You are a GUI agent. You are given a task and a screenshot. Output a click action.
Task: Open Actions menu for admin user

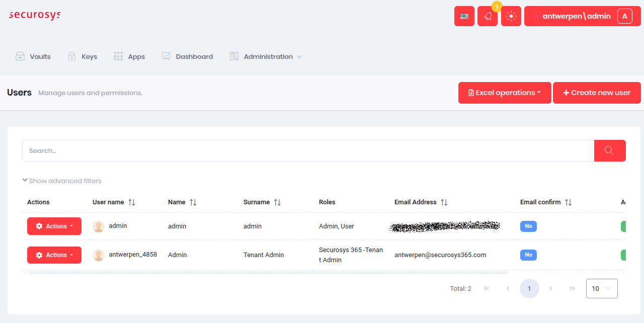pyautogui.click(x=54, y=226)
